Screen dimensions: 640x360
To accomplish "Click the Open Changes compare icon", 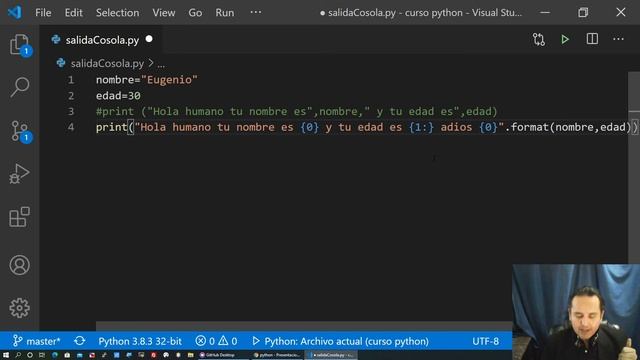I will (539, 39).
